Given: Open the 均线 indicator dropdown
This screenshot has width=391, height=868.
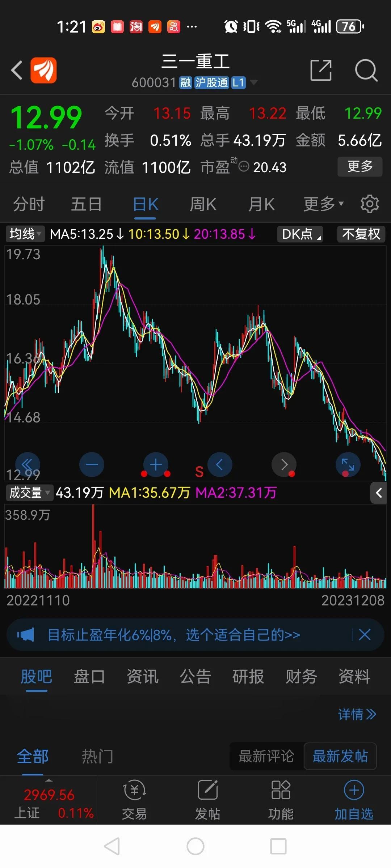Looking at the screenshot, I should coord(25,234).
